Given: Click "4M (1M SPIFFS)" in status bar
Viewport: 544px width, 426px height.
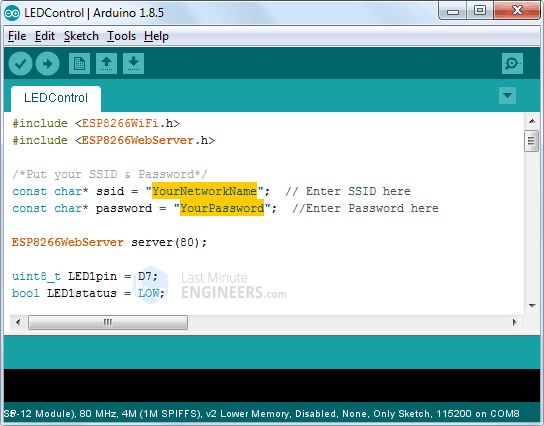Looking at the screenshot, I should [x=161, y=414].
